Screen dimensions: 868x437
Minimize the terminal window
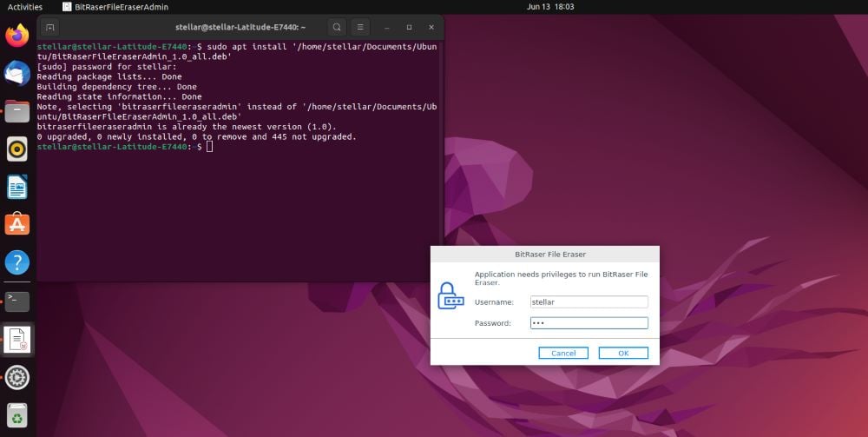coord(387,27)
